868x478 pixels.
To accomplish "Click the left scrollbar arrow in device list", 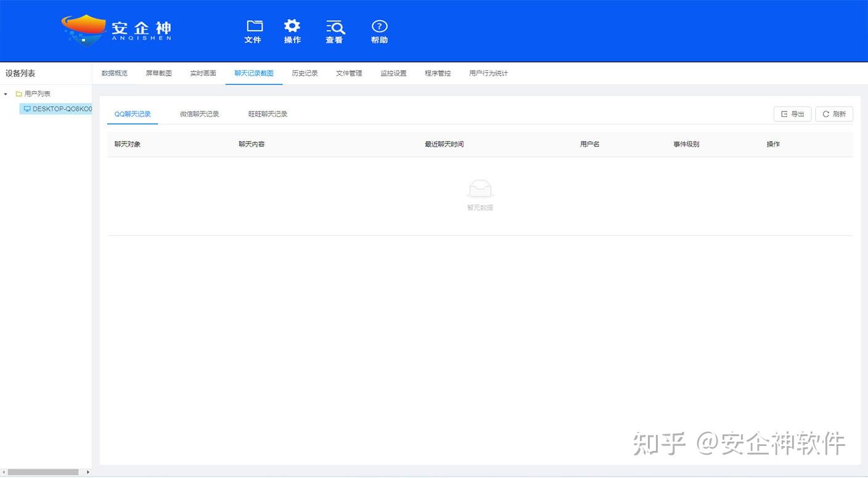I will pos(4,472).
